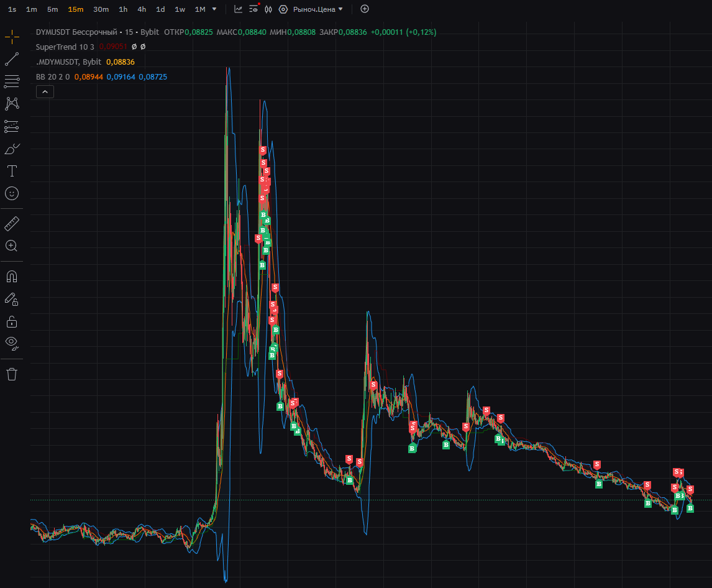Open the indicator templates icon
The height and width of the screenshot is (588, 712).
tap(253, 9)
